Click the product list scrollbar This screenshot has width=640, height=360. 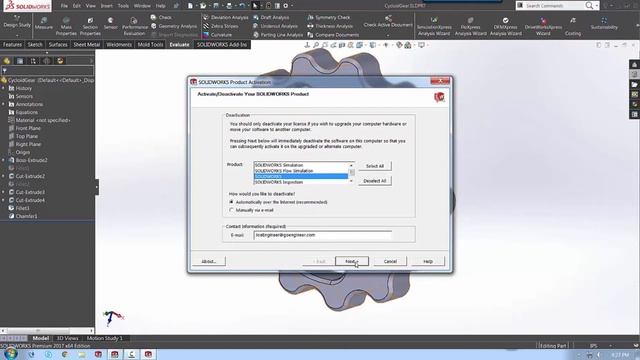[351, 173]
